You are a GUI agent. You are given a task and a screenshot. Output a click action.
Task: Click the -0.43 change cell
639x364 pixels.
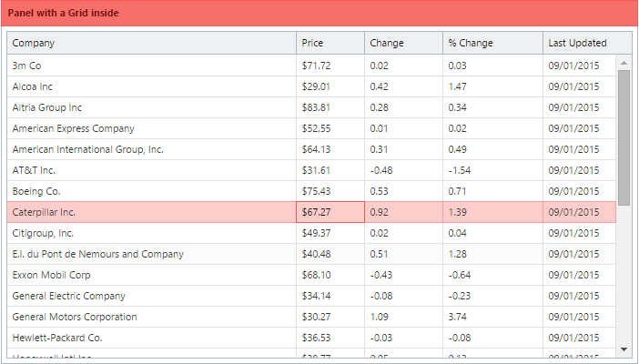click(404, 275)
